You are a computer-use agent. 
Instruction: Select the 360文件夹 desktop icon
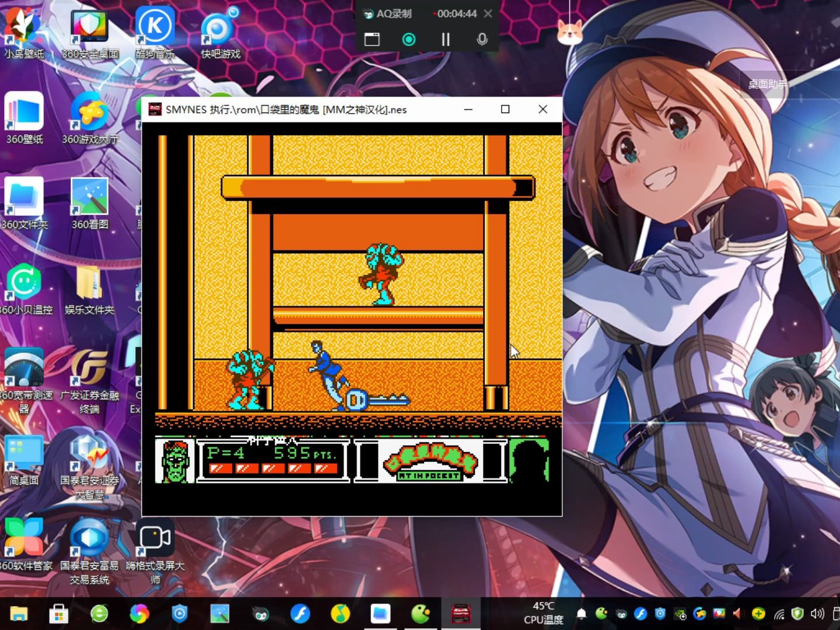click(x=24, y=204)
